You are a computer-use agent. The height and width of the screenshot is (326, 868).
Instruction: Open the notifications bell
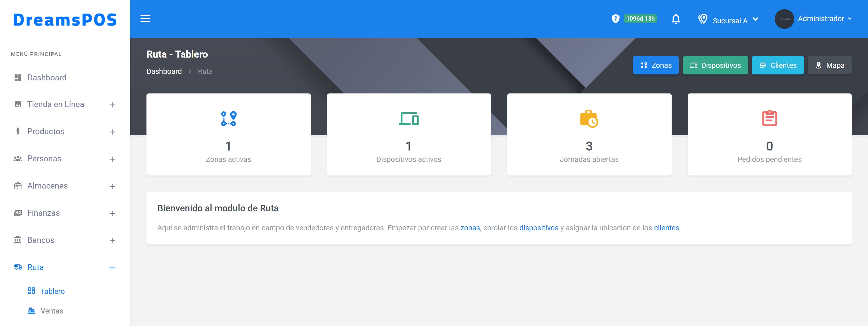676,19
